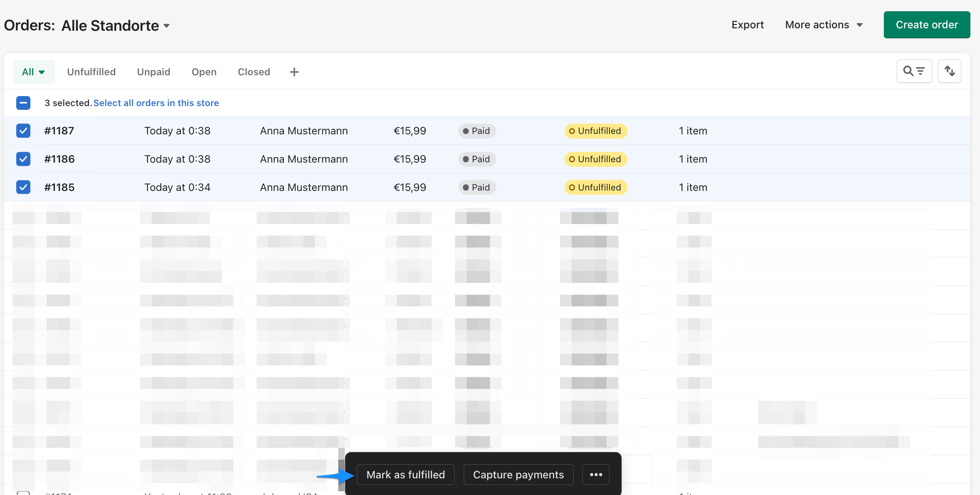
Task: Click the Paid badge of order #1187
Action: click(x=477, y=131)
